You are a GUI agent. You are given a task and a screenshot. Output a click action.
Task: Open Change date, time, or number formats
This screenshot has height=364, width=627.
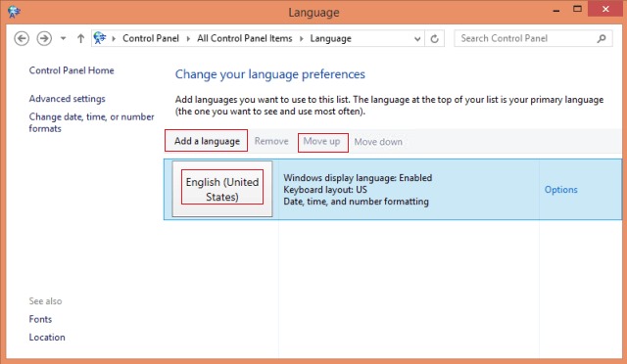pos(91,122)
